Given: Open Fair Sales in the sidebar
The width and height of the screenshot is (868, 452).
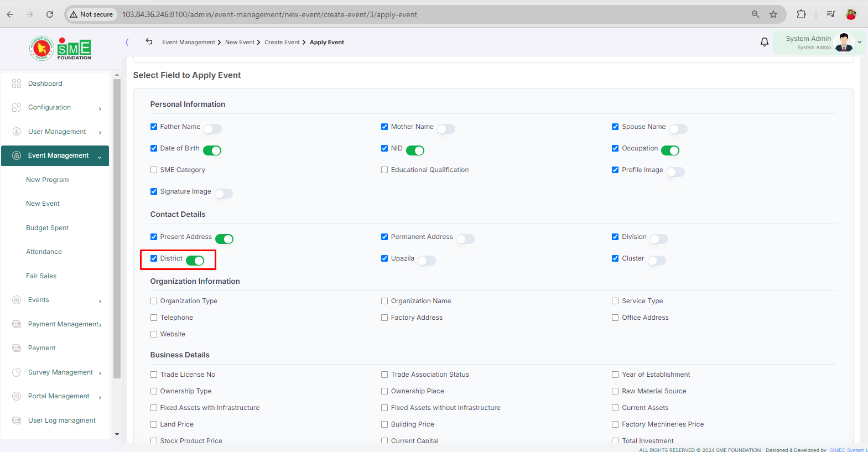Looking at the screenshot, I should point(41,276).
